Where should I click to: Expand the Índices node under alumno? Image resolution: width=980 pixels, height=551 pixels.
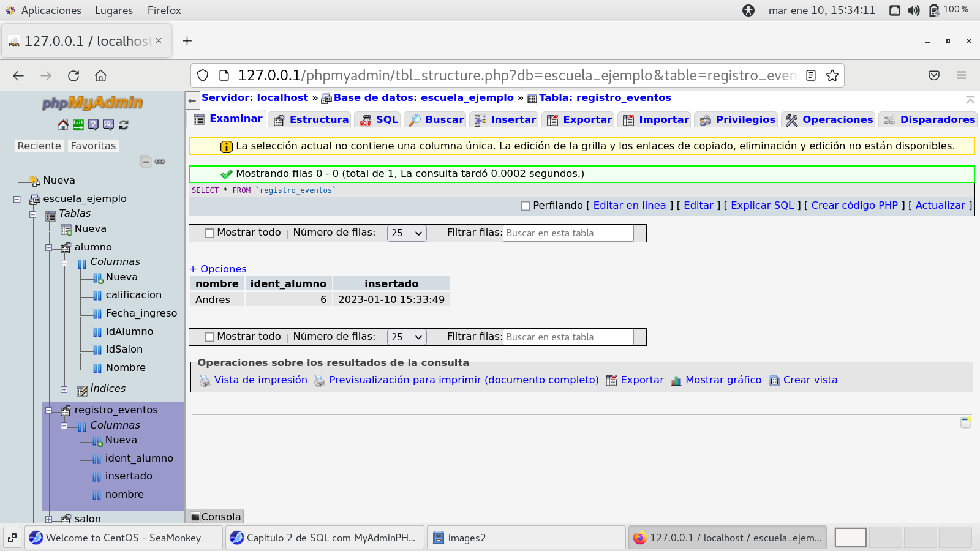coord(64,389)
